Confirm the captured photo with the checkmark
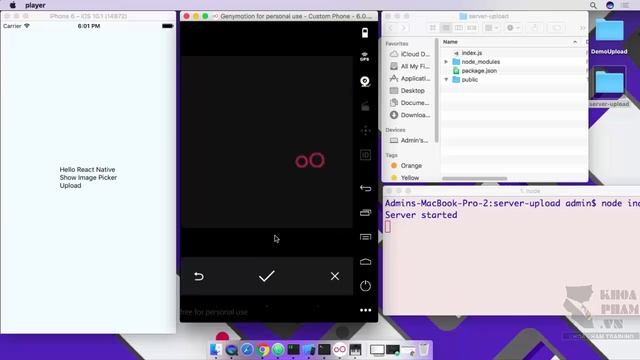640x360 pixels. [x=267, y=276]
